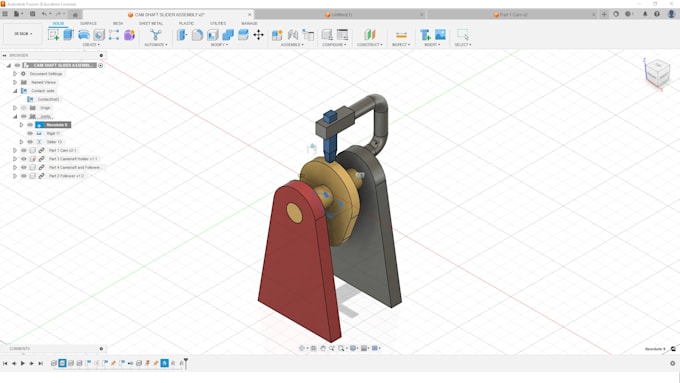Hide Part 2 Follower component
Viewport: 680px width, 383px height.
click(24, 176)
